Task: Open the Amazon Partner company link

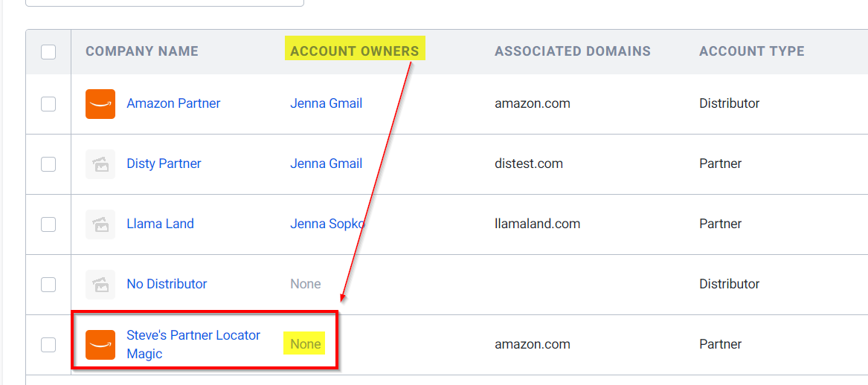Action: [173, 103]
